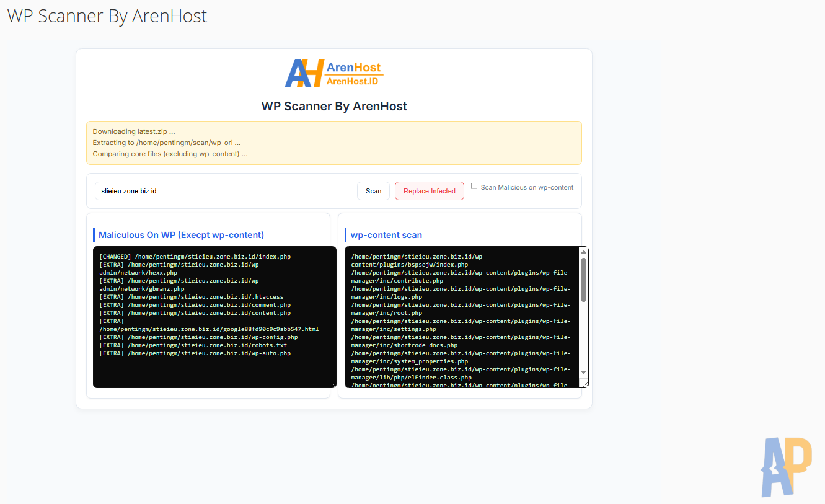825x504 pixels.
Task: Enable Scan Malicious on wp-content checkbox
Action: click(474, 186)
